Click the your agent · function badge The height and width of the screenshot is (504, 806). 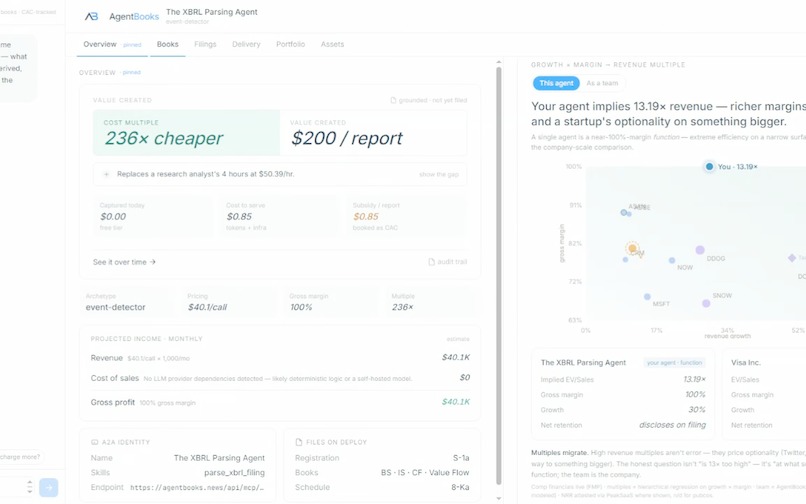pos(674,363)
